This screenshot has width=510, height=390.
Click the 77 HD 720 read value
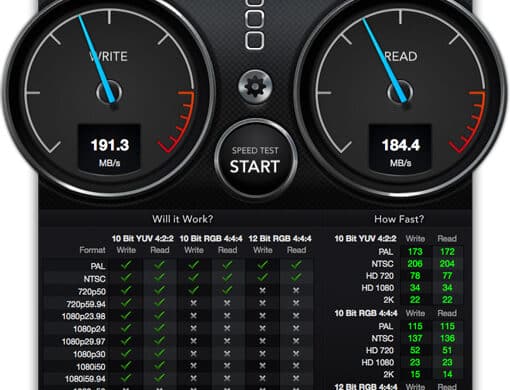click(447, 276)
